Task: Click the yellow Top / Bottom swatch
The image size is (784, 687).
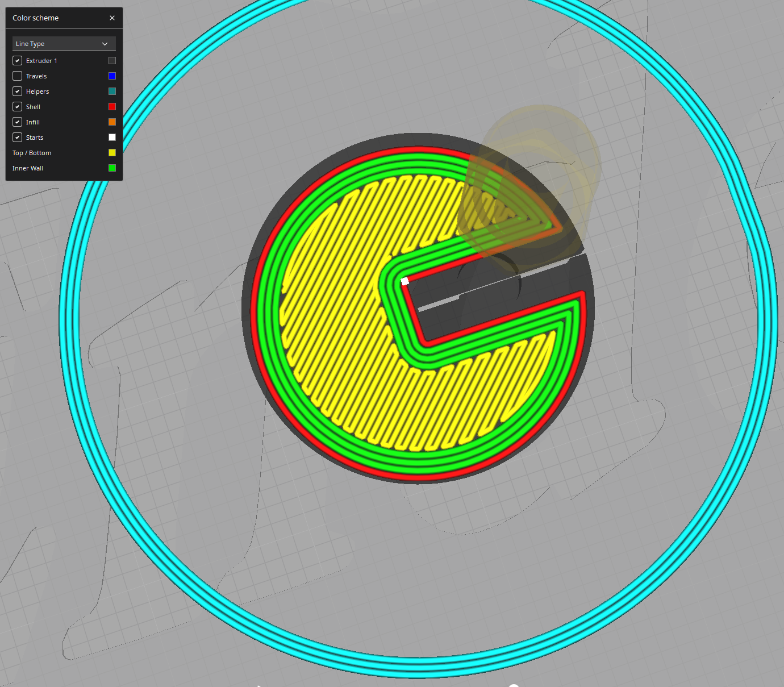Action: coord(112,152)
